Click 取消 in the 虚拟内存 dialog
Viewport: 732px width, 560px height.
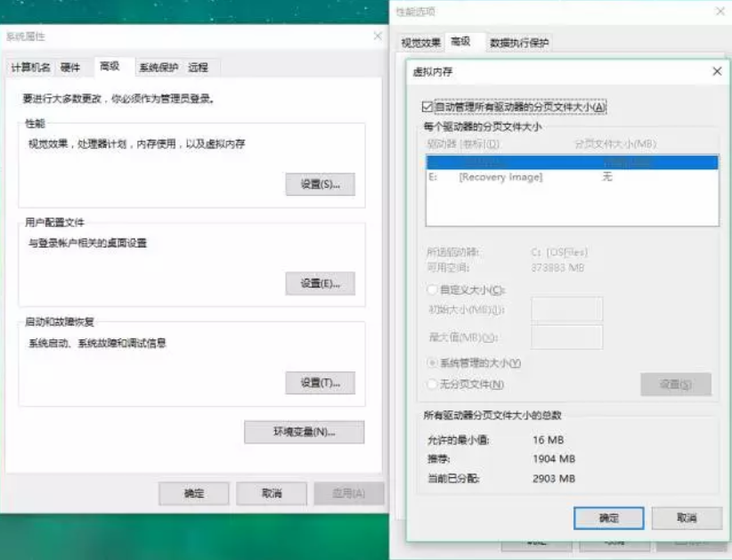click(686, 518)
